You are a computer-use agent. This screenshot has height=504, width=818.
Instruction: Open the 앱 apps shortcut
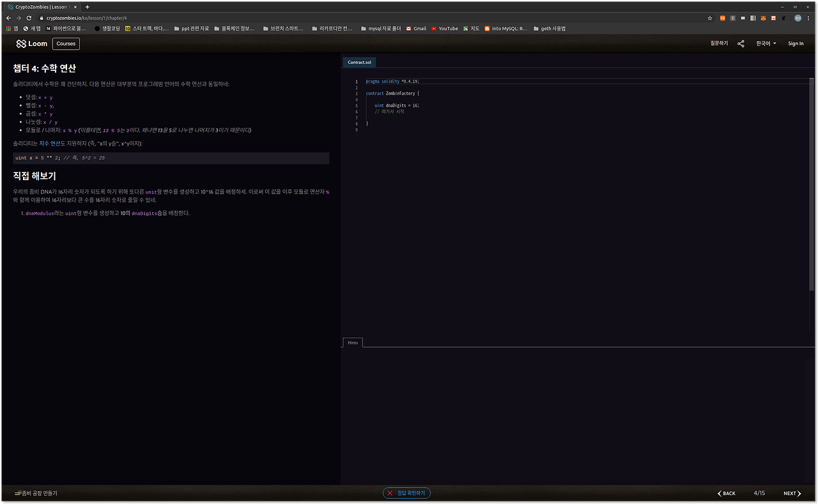click(x=12, y=29)
